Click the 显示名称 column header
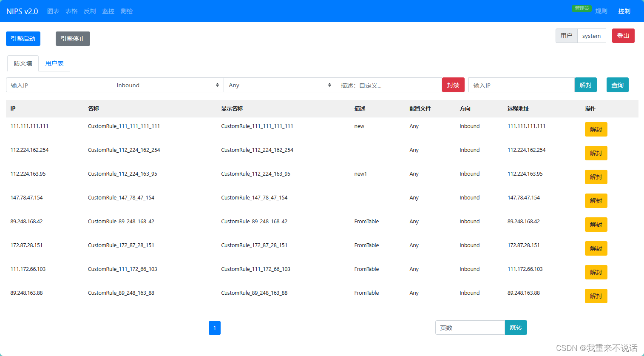644x356 pixels. click(232, 108)
